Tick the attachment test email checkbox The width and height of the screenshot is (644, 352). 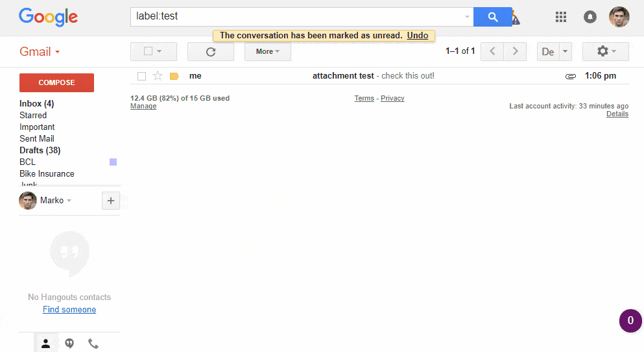tap(141, 76)
